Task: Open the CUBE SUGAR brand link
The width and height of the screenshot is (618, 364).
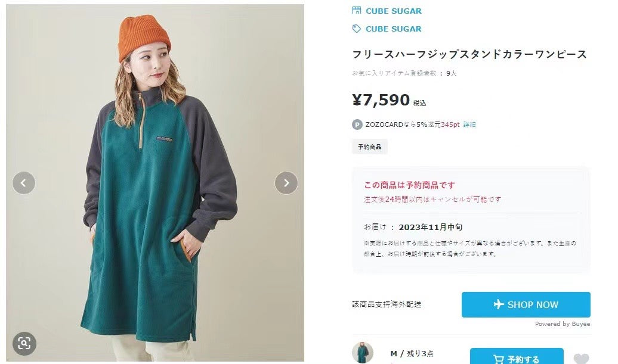Action: click(x=393, y=29)
